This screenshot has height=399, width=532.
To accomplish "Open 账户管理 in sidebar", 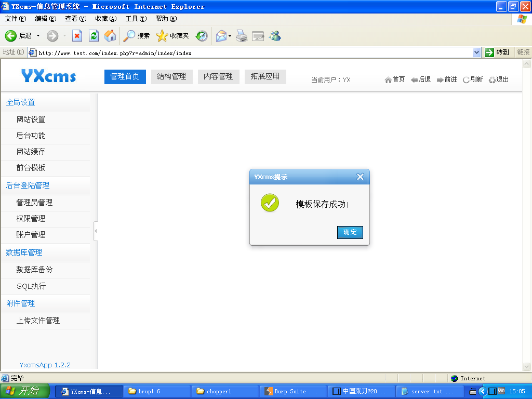I will (x=31, y=235).
